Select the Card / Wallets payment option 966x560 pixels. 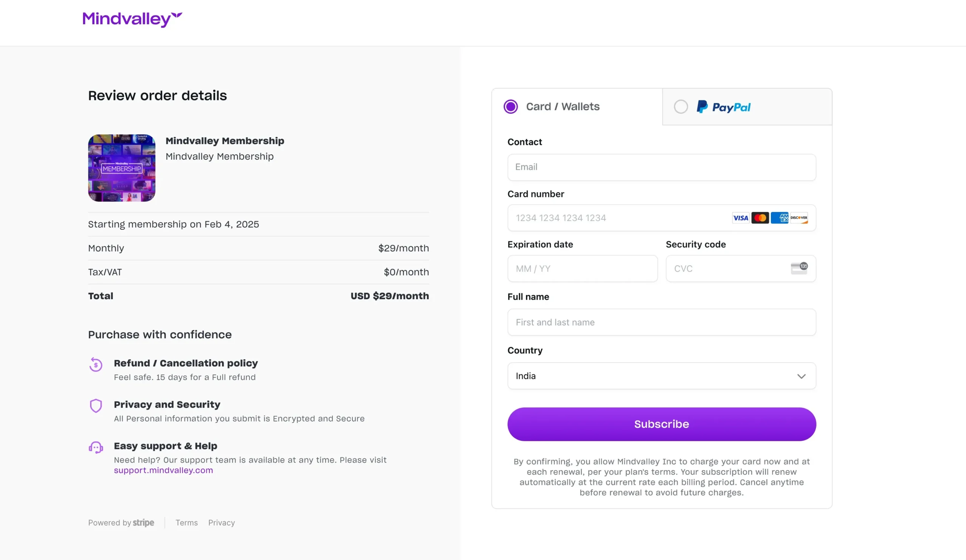(511, 106)
